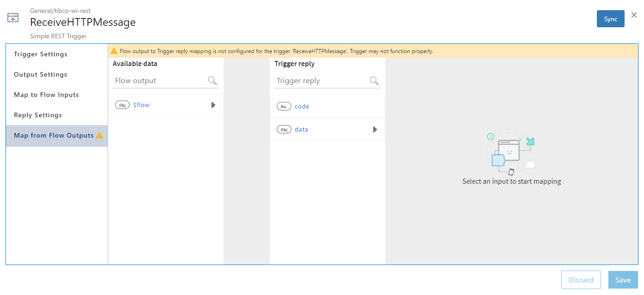
Task: Click the Obj type badge beside data
Action: [284, 130]
